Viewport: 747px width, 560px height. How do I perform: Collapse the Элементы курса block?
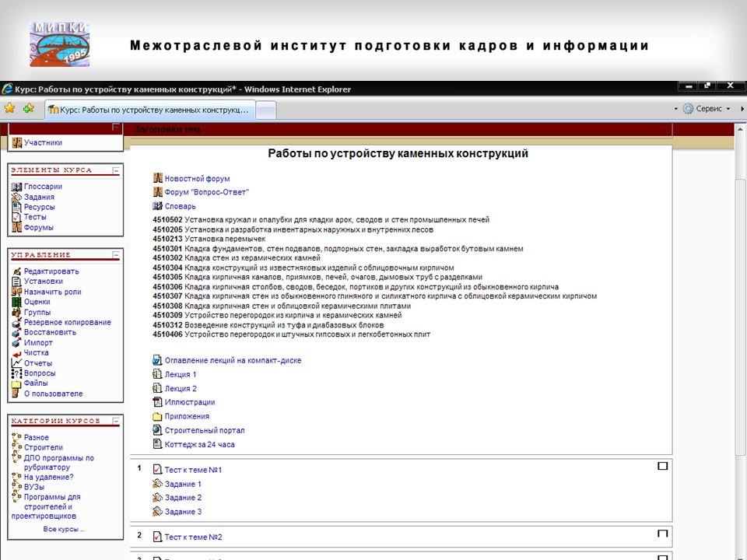[116, 170]
